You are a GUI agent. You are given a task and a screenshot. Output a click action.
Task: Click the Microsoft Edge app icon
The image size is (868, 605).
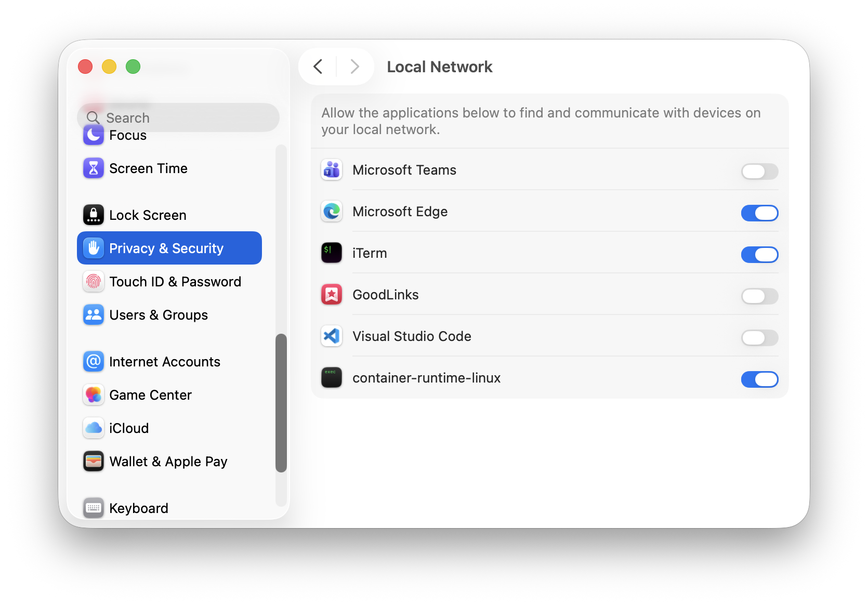pos(332,212)
